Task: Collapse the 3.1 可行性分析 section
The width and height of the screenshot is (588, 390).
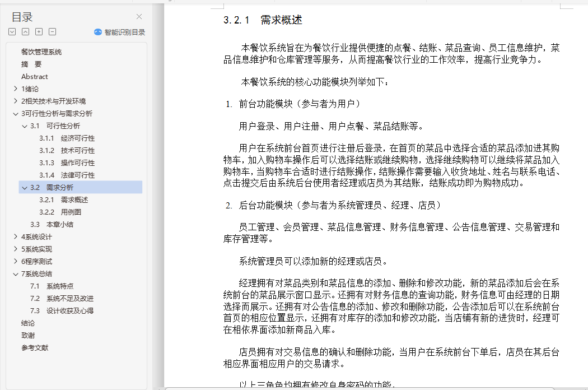Action: (x=25, y=126)
